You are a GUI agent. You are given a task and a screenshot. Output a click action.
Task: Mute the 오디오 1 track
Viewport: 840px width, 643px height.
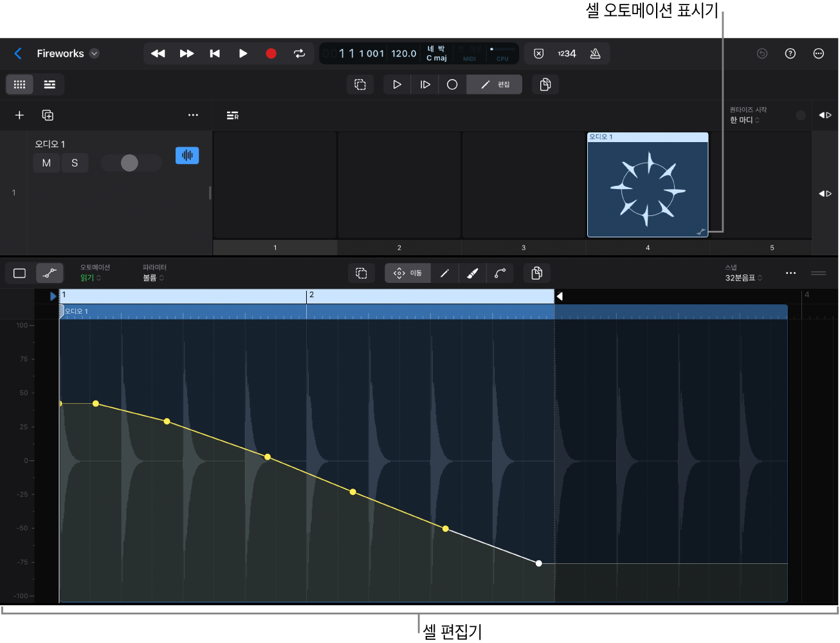[x=46, y=163]
